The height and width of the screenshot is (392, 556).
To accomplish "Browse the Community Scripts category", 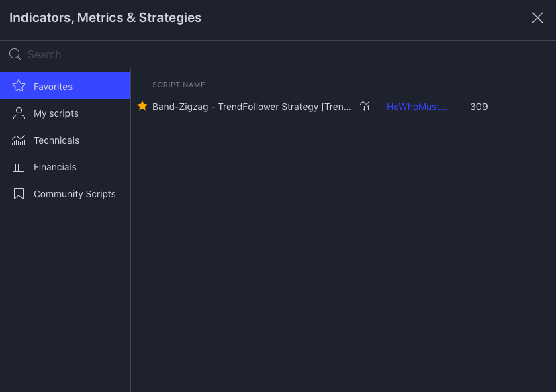I will pyautogui.click(x=75, y=194).
